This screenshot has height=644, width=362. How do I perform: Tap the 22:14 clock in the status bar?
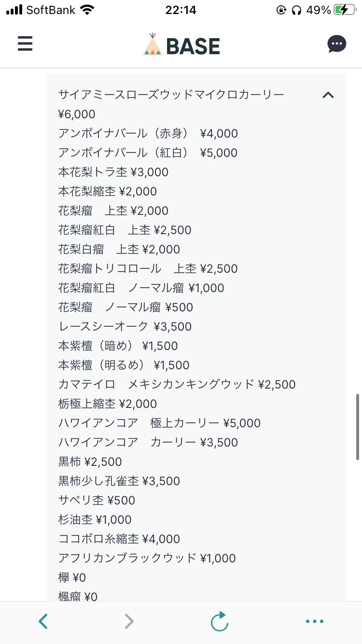[181, 10]
